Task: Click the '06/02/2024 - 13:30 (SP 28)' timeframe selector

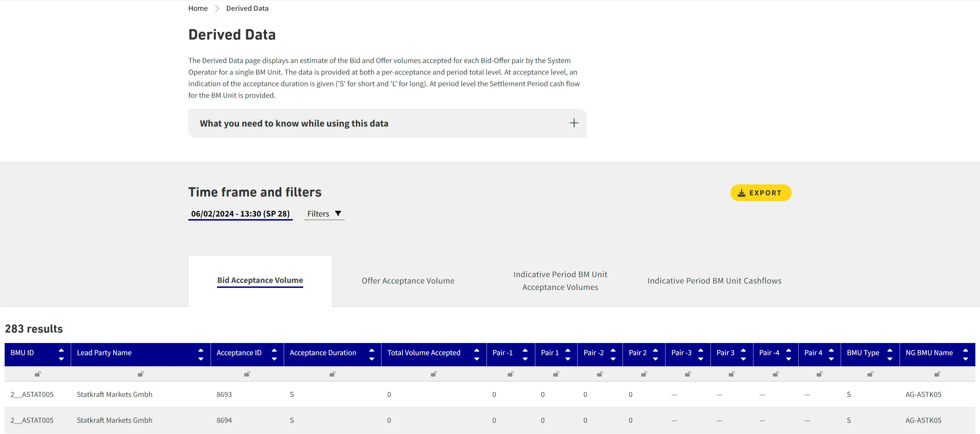Action: [x=240, y=214]
